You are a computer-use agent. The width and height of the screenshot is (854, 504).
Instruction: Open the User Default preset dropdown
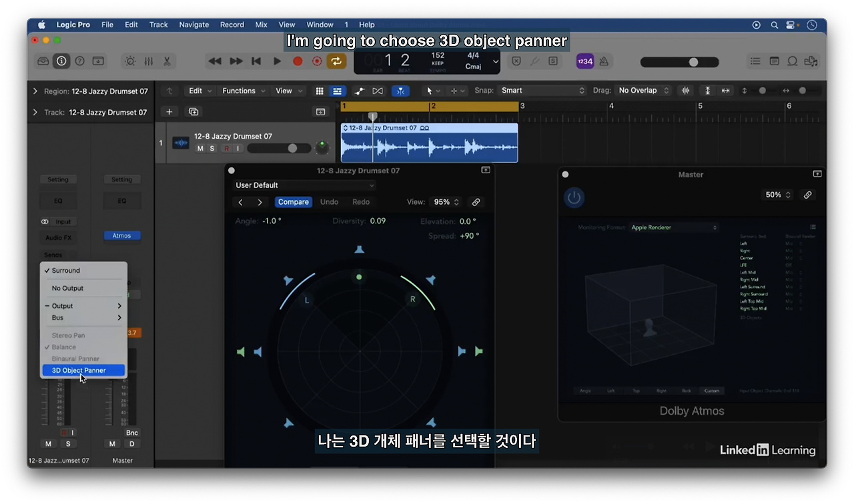(x=304, y=185)
